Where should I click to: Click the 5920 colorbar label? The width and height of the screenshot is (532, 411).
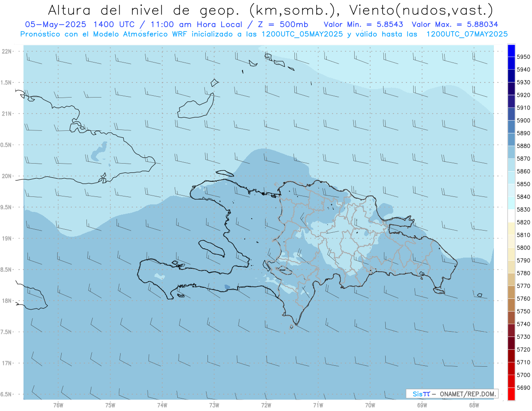pos(524,95)
